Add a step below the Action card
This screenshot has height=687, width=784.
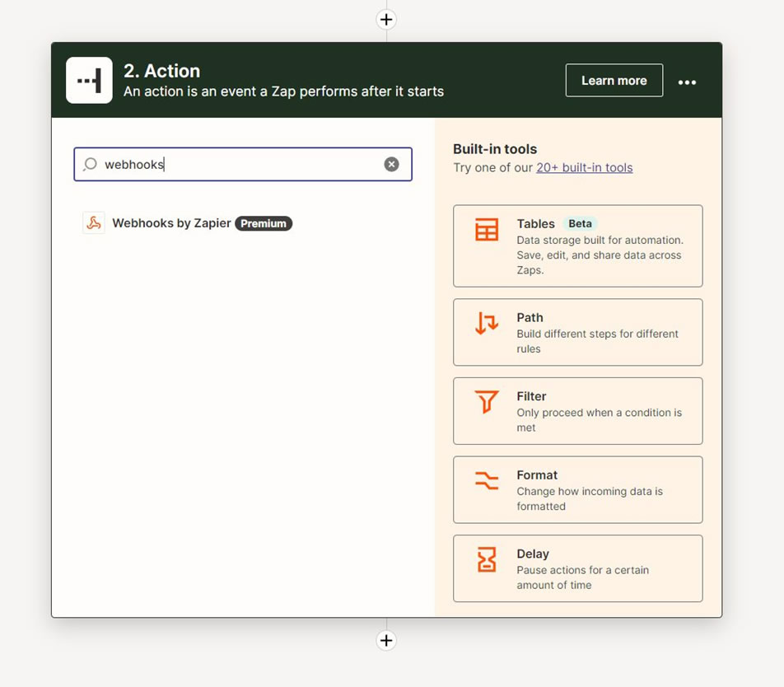(x=386, y=640)
